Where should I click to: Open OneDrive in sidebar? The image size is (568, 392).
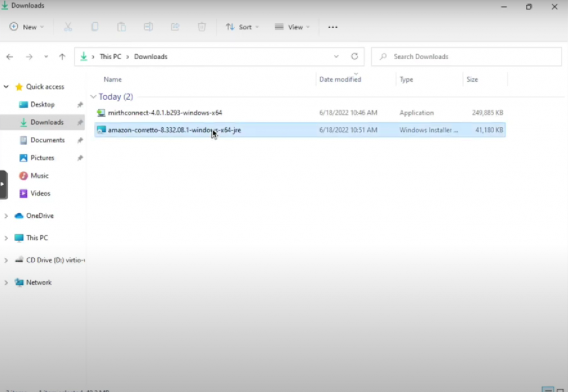tap(40, 216)
